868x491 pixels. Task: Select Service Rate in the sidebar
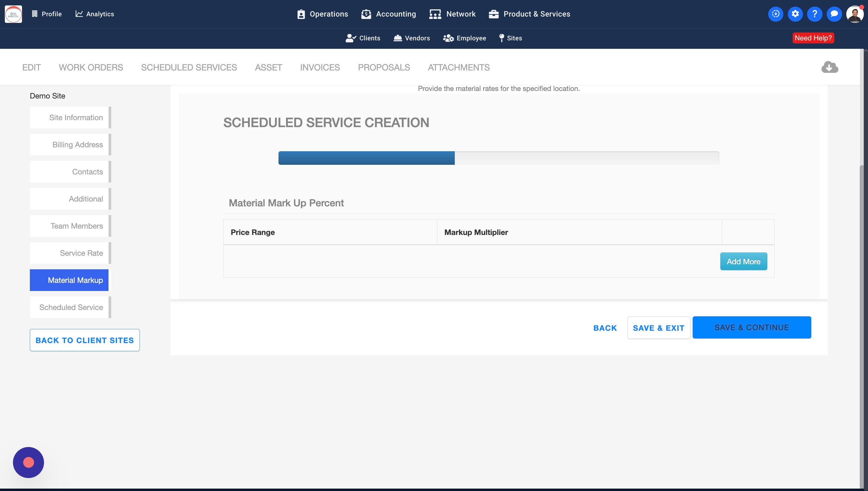pyautogui.click(x=69, y=253)
